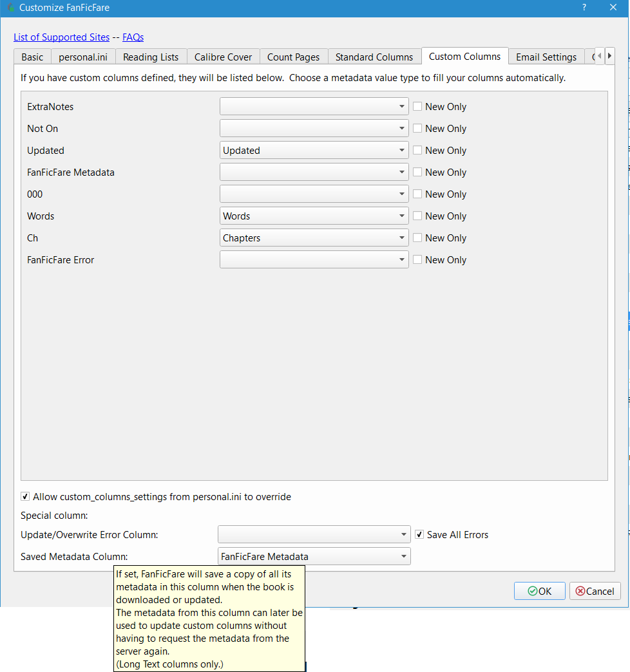The height and width of the screenshot is (672, 630).
Task: Open the Updated metadata dropdown
Action: [x=314, y=150]
